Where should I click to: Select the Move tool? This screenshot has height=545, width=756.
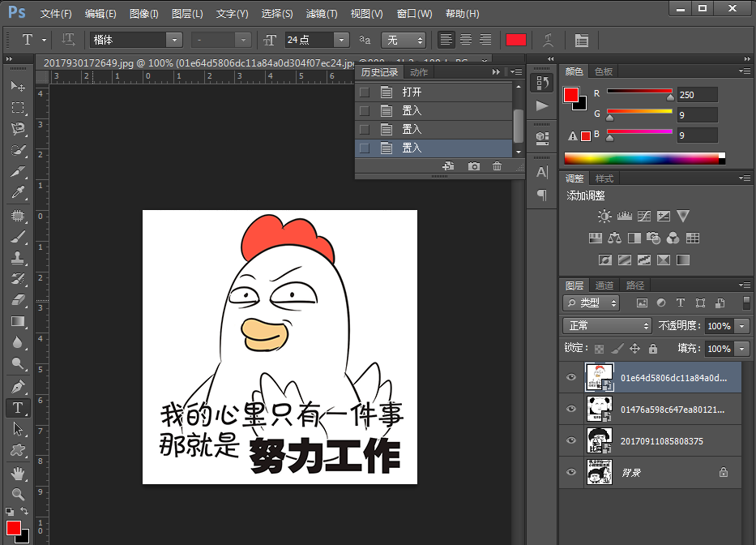[18, 87]
